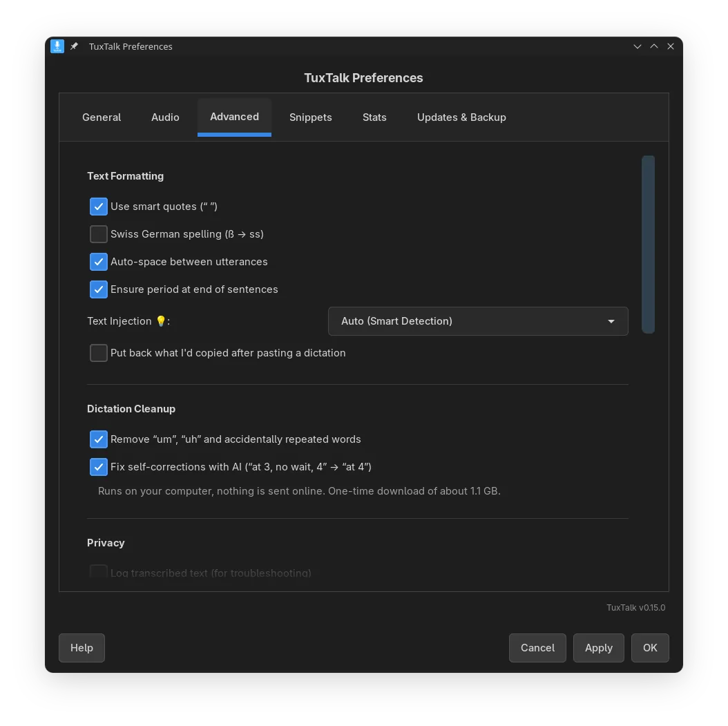
Task: Close the TuxTalk Preferences window
Action: click(671, 46)
